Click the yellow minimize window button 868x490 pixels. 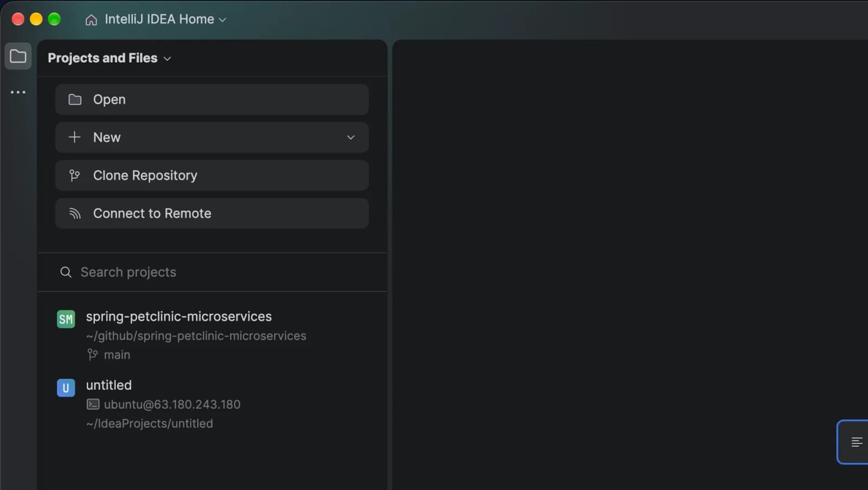[x=36, y=19]
